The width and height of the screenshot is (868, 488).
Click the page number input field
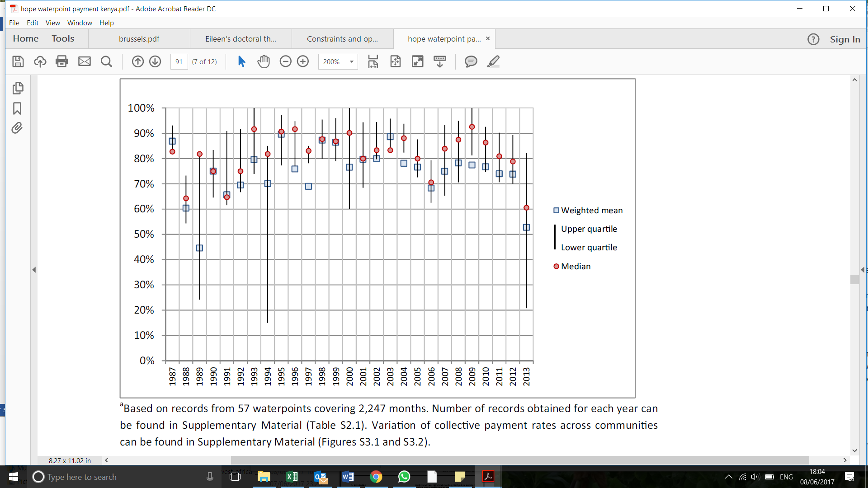[x=179, y=61]
